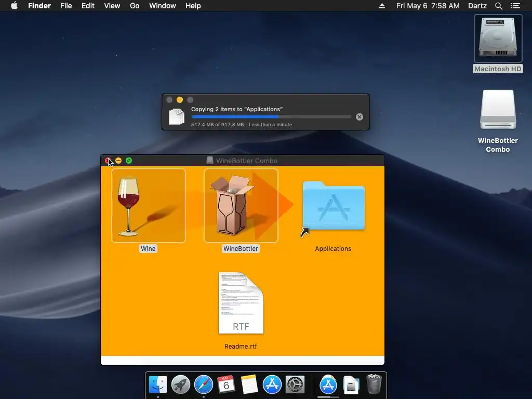The height and width of the screenshot is (399, 532).
Task: Open the Edit menu
Action: (x=88, y=6)
